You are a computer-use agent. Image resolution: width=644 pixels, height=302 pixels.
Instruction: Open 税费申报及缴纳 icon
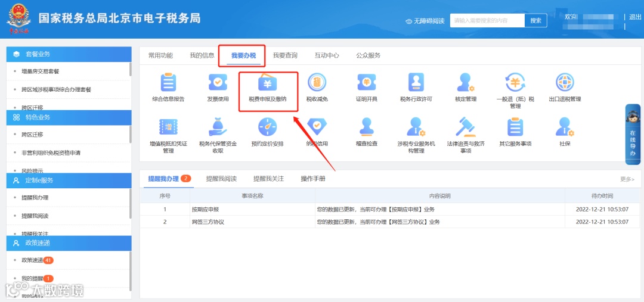[x=267, y=82]
